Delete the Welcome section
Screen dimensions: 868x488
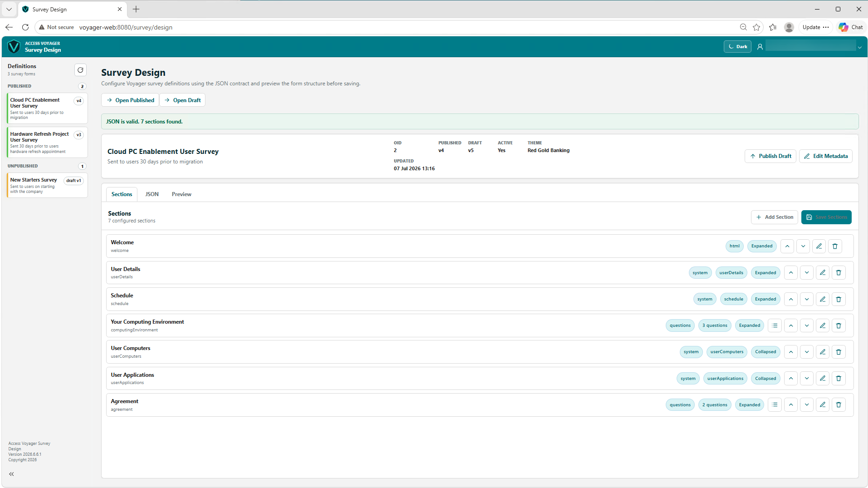pos(835,246)
